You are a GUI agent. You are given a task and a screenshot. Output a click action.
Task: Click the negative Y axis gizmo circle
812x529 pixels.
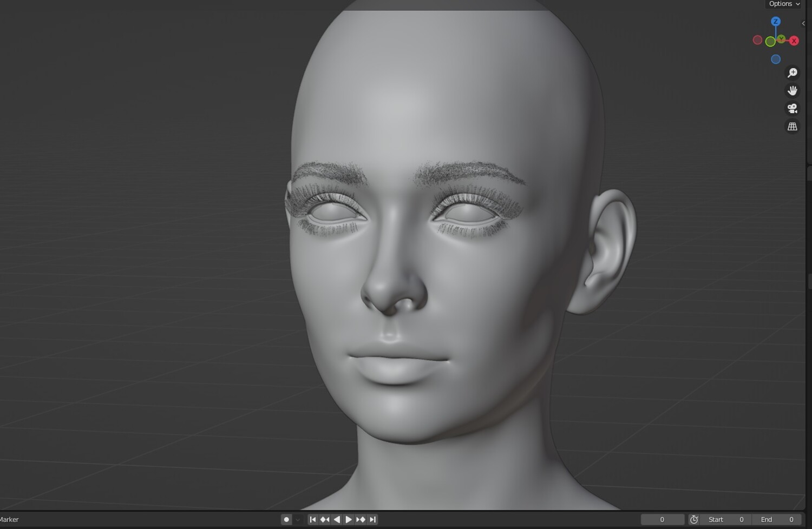click(770, 42)
